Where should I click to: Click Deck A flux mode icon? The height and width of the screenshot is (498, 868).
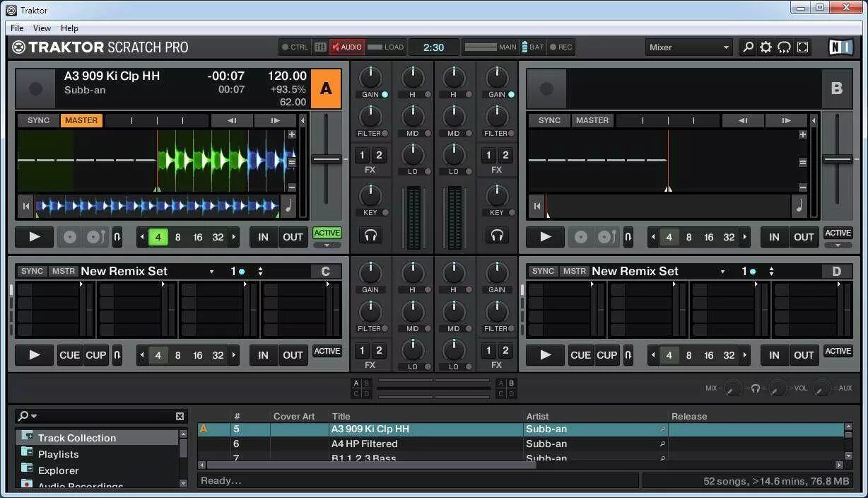click(117, 237)
